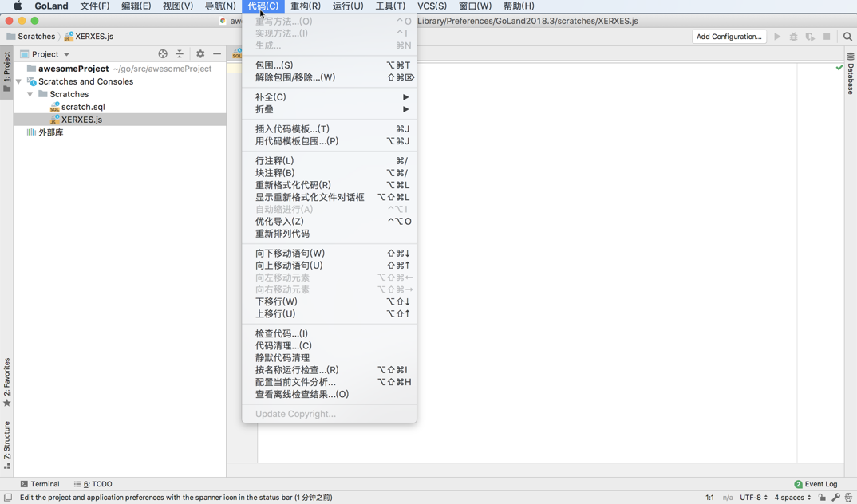Open the 6: TODO tool window
This screenshot has height=504, width=857.
pos(93,484)
